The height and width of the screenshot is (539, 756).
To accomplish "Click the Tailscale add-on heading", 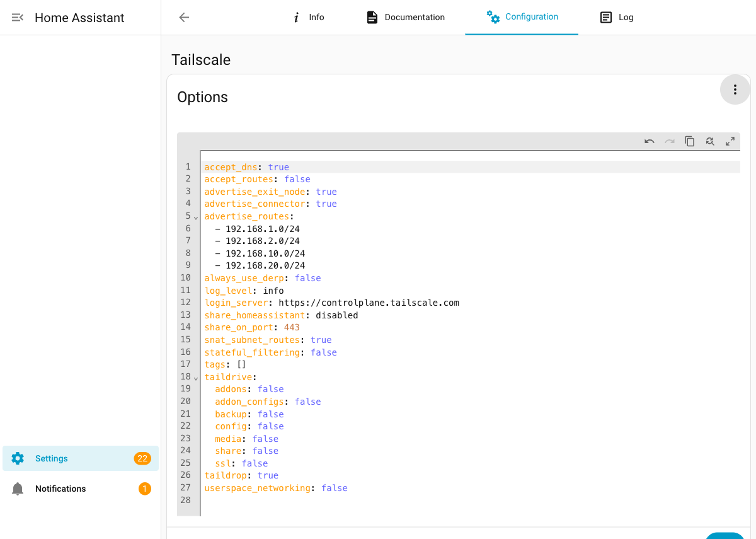I will [201, 60].
